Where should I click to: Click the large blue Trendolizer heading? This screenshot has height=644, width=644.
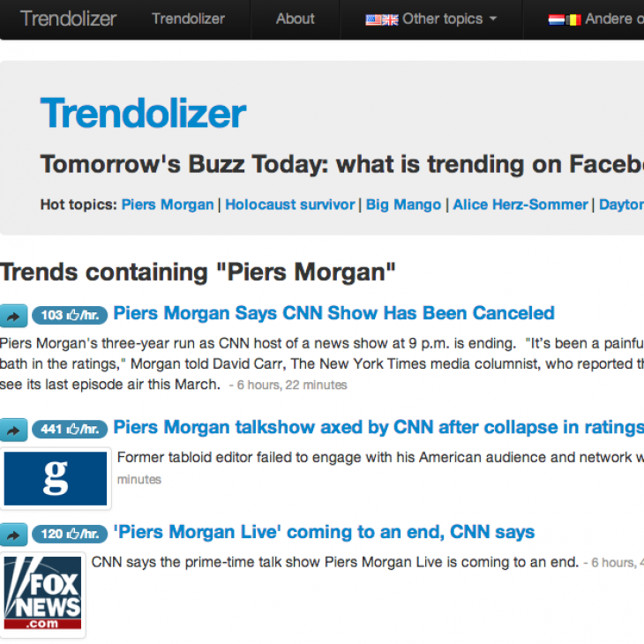tap(143, 113)
